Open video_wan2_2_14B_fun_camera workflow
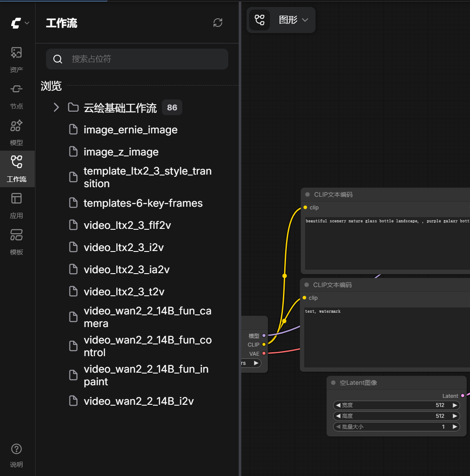This screenshot has height=476, width=470. tap(148, 317)
